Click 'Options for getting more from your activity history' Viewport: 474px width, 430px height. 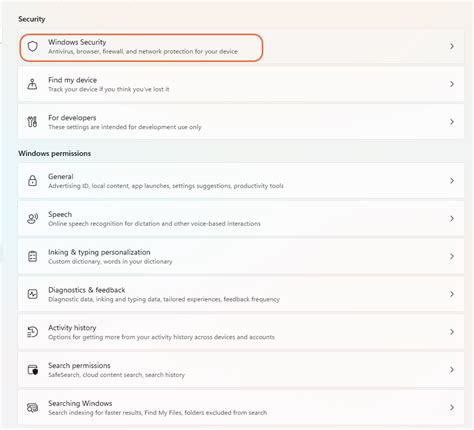[x=161, y=337]
